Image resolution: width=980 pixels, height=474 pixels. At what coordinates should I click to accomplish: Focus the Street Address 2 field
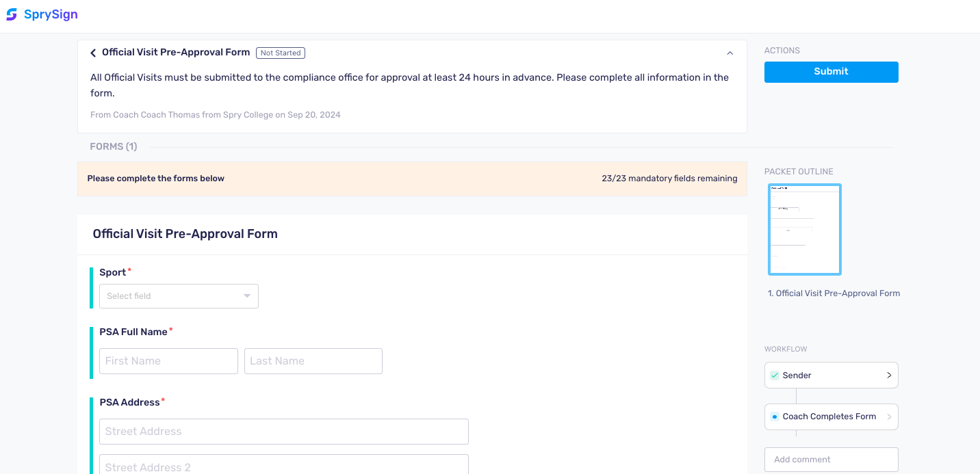click(284, 464)
